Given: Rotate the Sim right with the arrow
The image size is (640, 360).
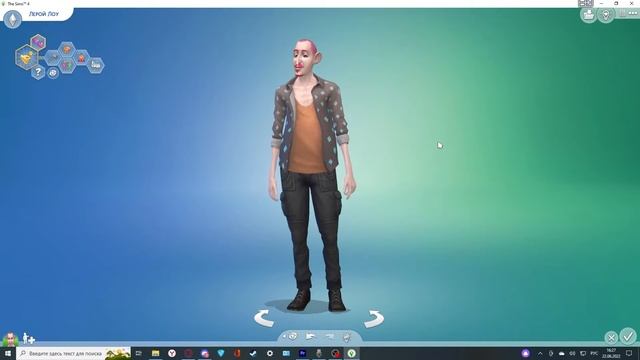Looking at the screenshot, I should (x=374, y=319).
